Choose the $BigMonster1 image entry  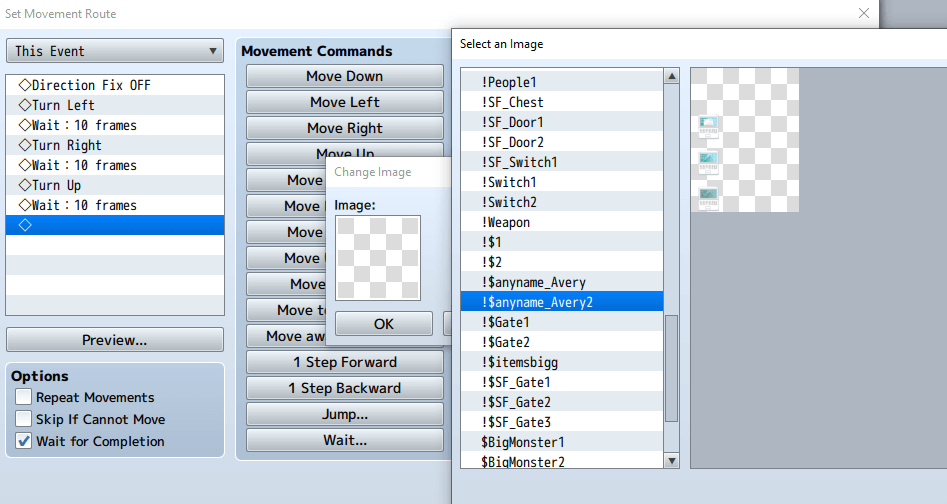tap(522, 442)
